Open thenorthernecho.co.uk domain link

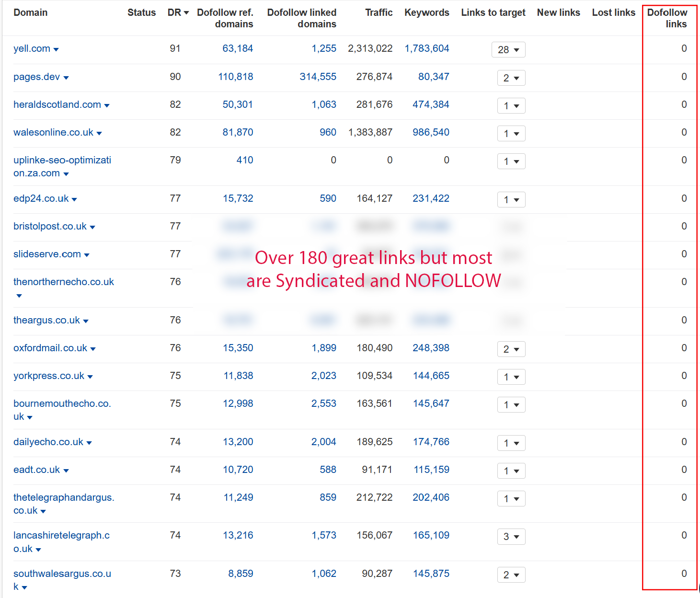coord(64,282)
